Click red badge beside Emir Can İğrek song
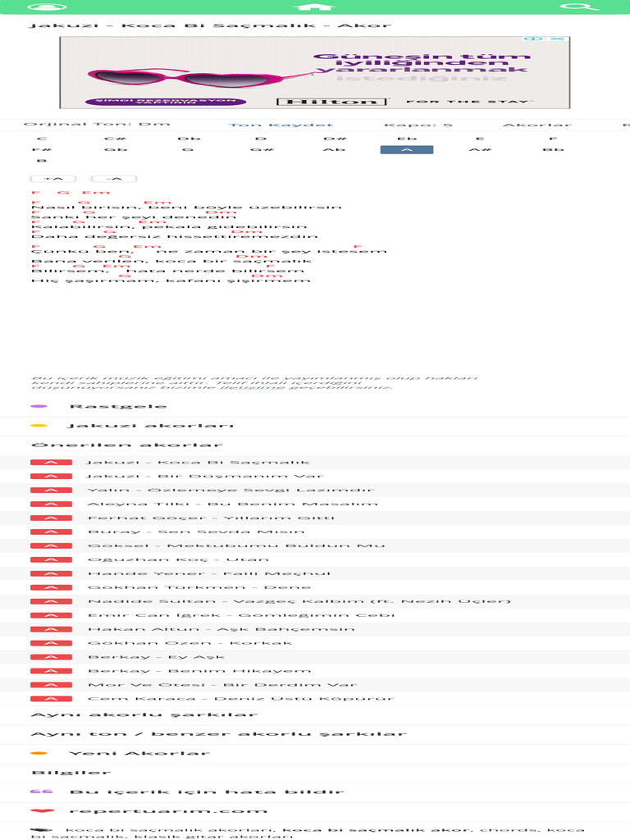This screenshot has width=630, height=840. click(x=51, y=615)
